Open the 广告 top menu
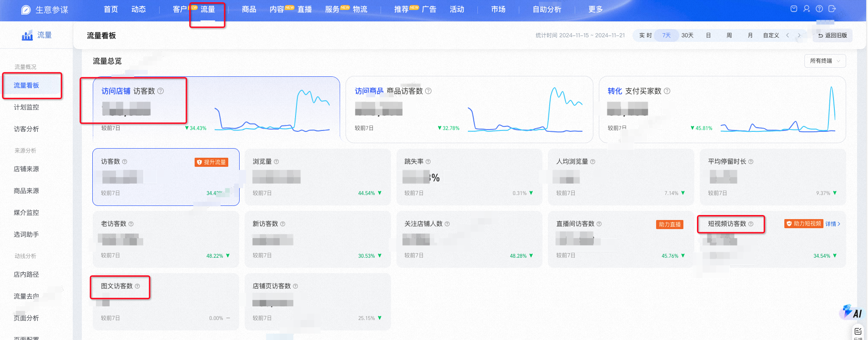868x340 pixels. point(429,10)
